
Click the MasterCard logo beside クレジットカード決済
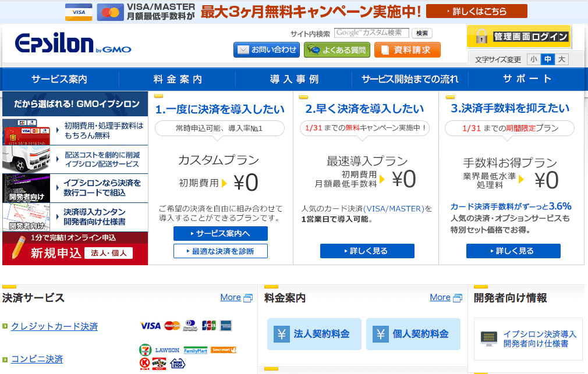click(172, 326)
